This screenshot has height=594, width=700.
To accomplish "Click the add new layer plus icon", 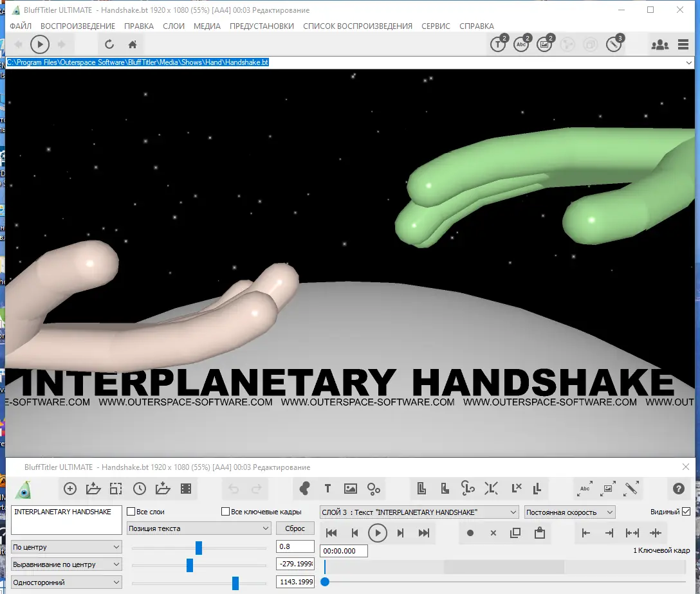I will [x=70, y=489].
